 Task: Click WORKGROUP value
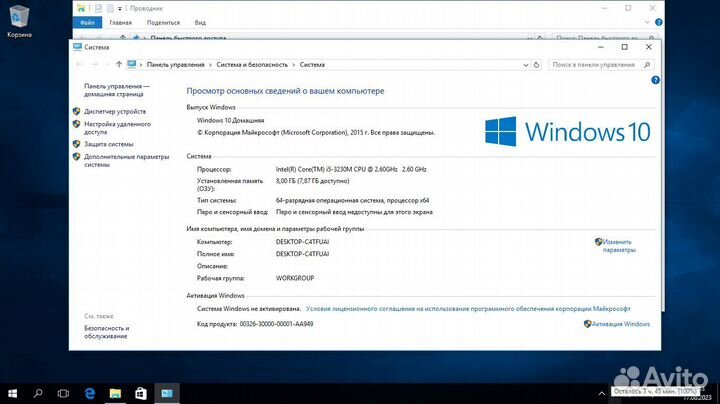point(295,278)
